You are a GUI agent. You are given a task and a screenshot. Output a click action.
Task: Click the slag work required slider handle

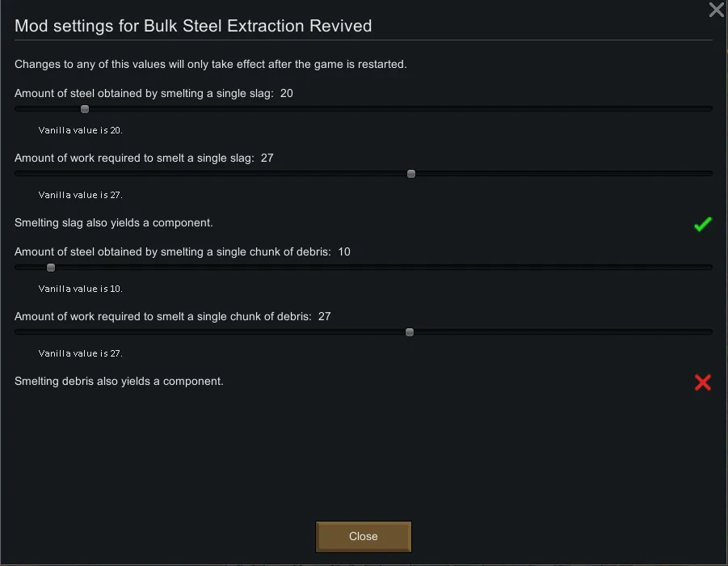411,174
